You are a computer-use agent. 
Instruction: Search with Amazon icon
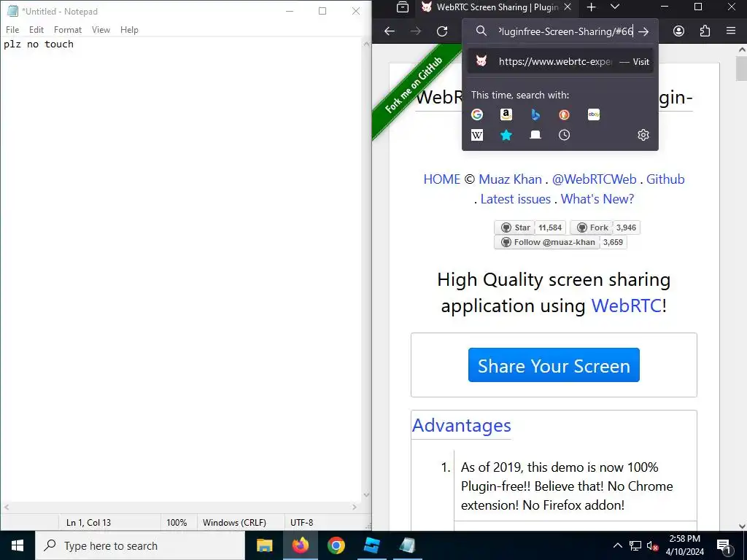[506, 114]
